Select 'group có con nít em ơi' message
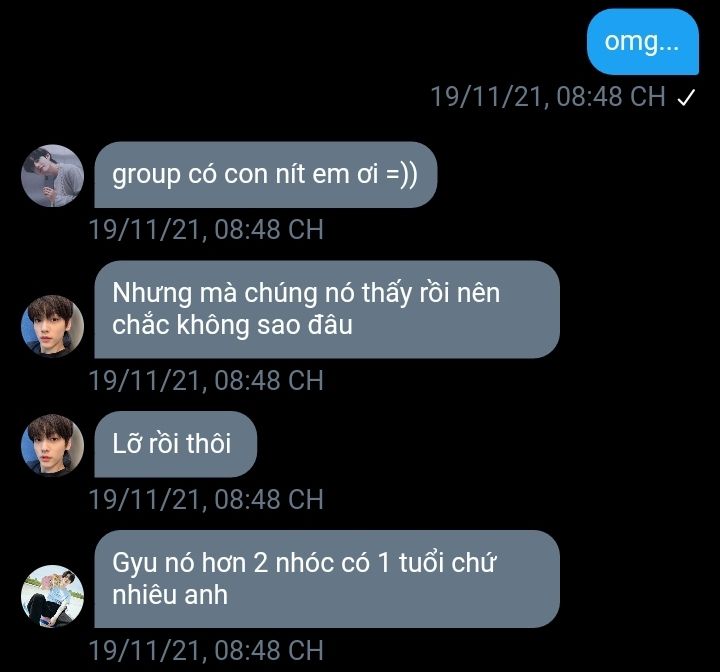Viewport: 720px width, 672px height. pos(265,175)
